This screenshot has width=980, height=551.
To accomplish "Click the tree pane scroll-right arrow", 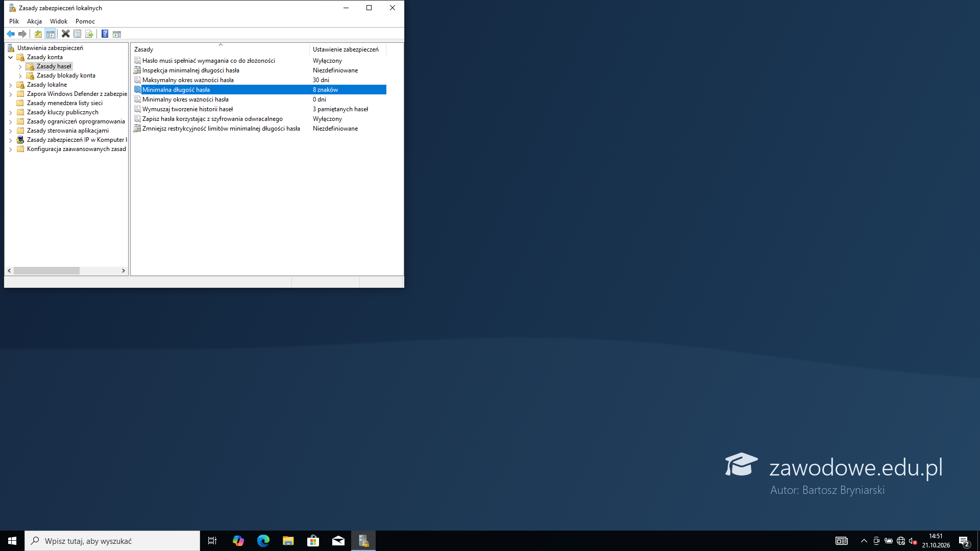I will [123, 271].
